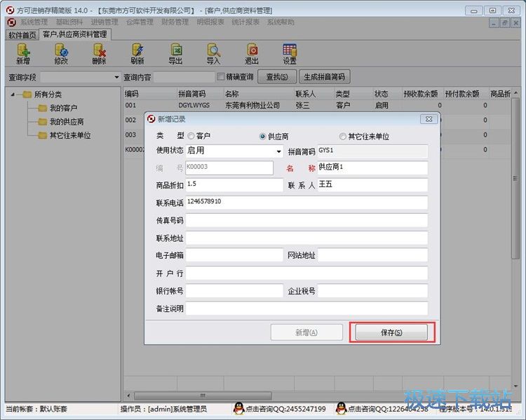Click the 保存(S) button
Screen dimensions: 526x420
391,332
